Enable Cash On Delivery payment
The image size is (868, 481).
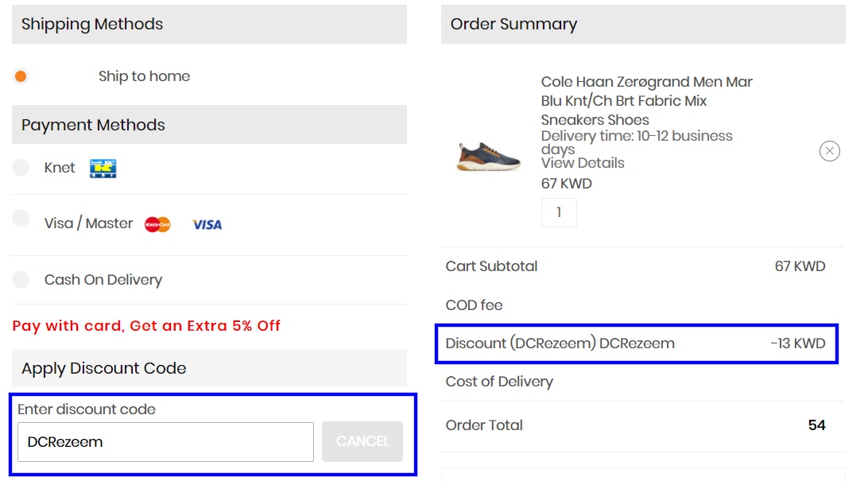[21, 280]
